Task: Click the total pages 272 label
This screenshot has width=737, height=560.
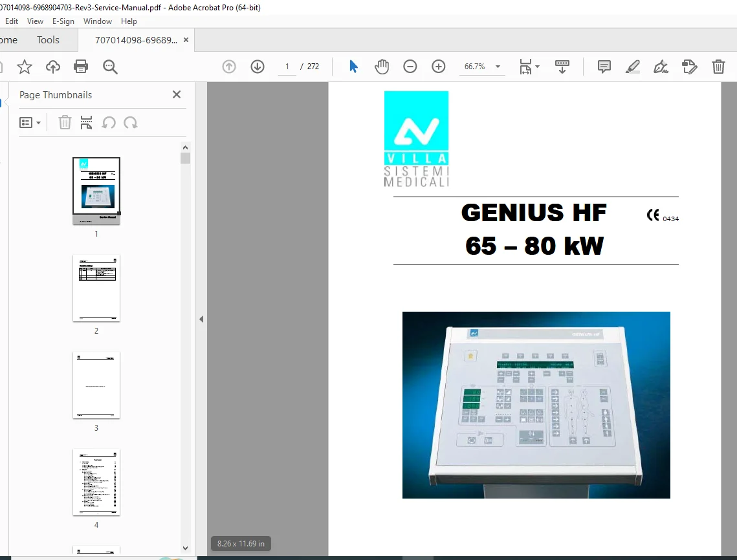Action: tap(313, 67)
